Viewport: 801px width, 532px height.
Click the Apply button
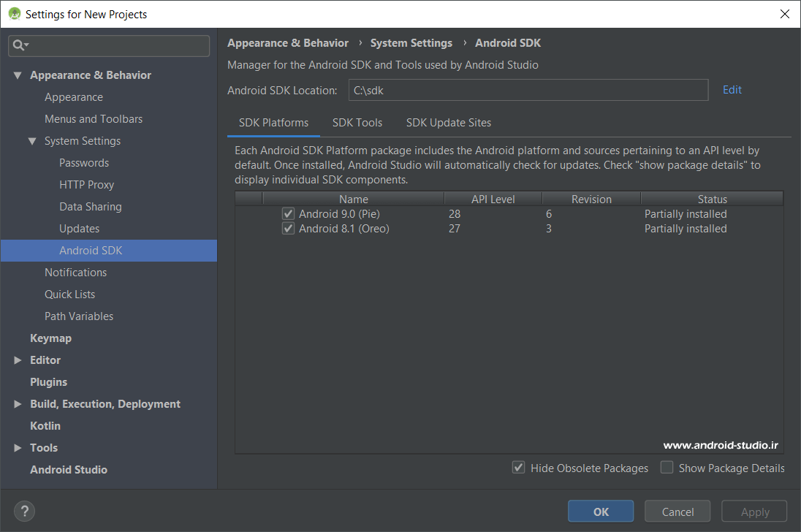(x=754, y=511)
